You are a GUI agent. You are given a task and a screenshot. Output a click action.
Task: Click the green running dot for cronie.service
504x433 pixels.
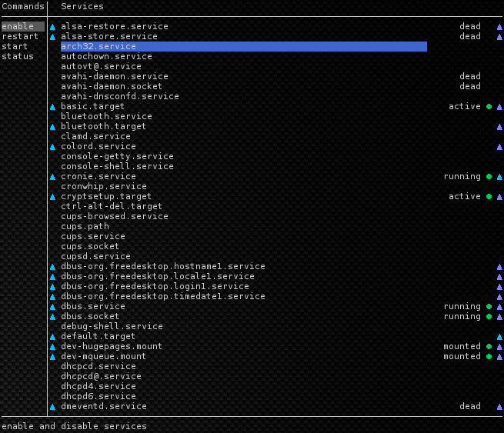tap(489, 177)
